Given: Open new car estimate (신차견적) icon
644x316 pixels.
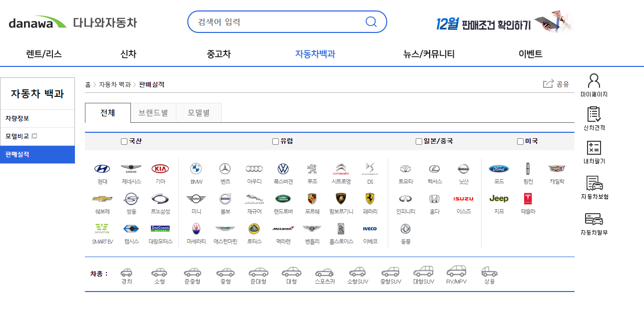Looking at the screenshot, I should (594, 119).
